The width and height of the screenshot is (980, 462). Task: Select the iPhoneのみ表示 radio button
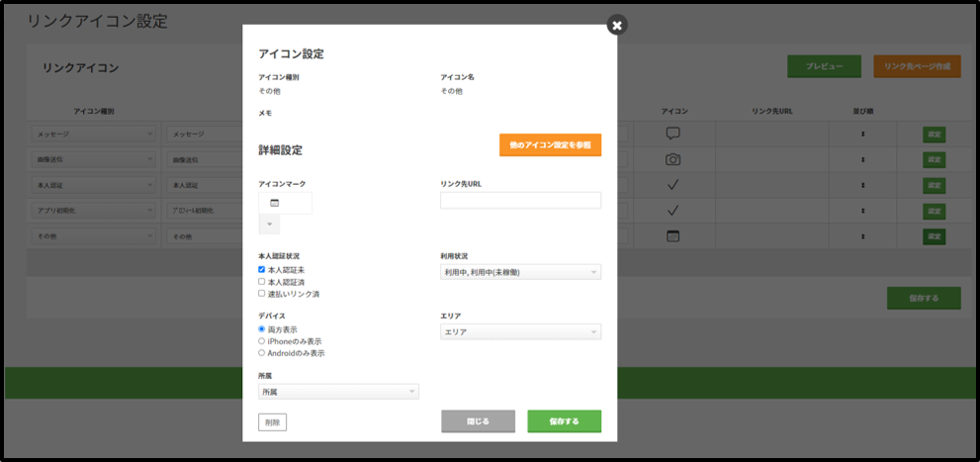pos(262,341)
